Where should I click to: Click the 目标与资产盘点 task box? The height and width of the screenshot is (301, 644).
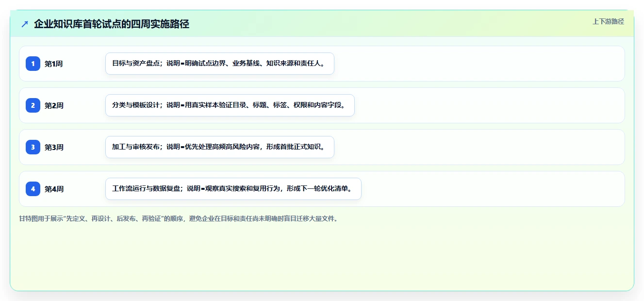pos(220,64)
